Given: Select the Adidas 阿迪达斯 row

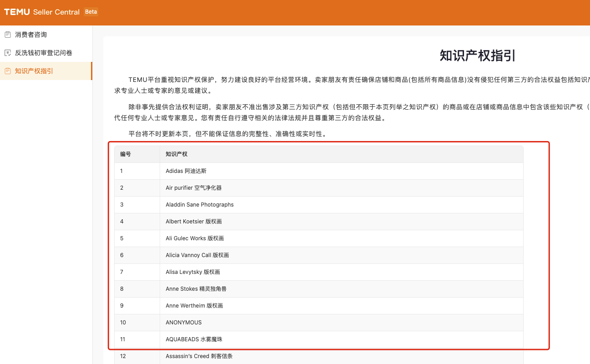Looking at the screenshot, I should click(318, 171).
